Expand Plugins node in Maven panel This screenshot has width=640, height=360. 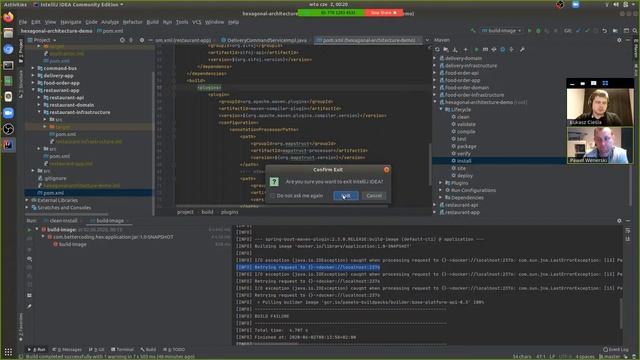click(x=441, y=183)
